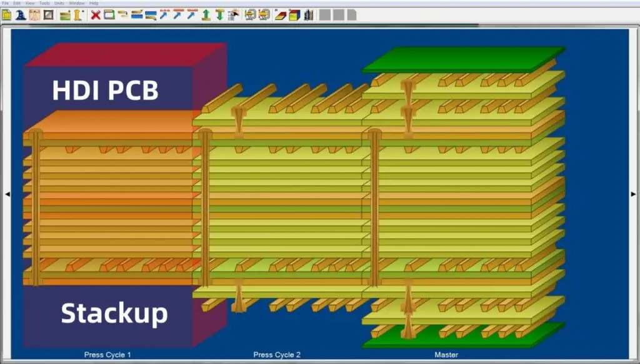Move the layer up with the green up-arrow
The image size is (640, 364).
pos(205,14)
